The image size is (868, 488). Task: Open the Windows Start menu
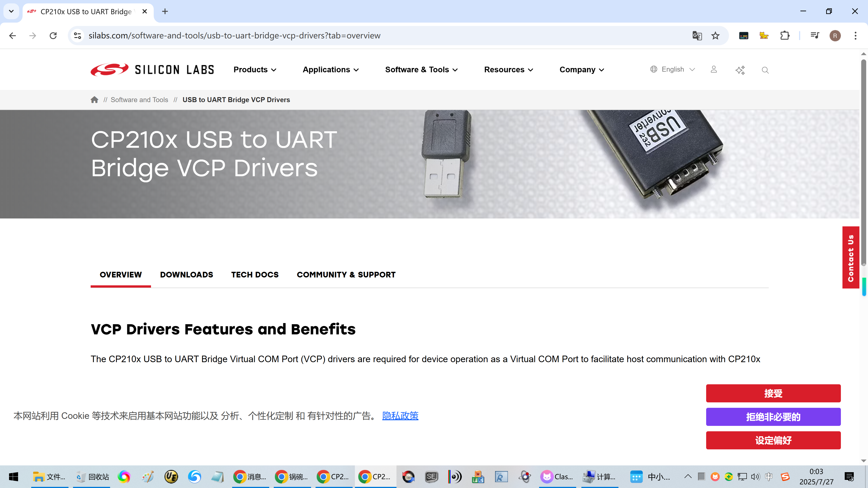14,476
